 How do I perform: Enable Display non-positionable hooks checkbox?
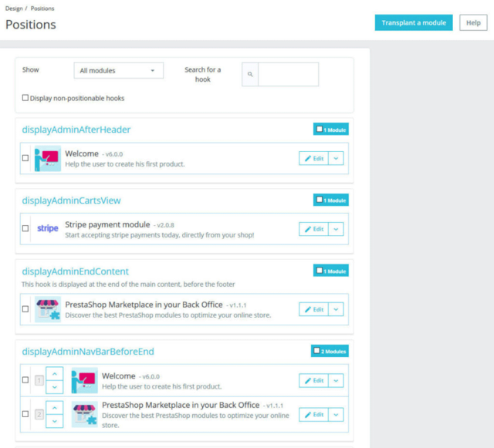pyautogui.click(x=25, y=98)
